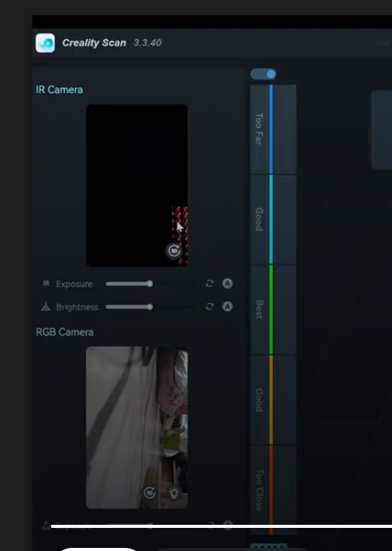392x551 pixels.
Task: Toggle the RGB Camera light bulb icon
Action: (x=174, y=492)
